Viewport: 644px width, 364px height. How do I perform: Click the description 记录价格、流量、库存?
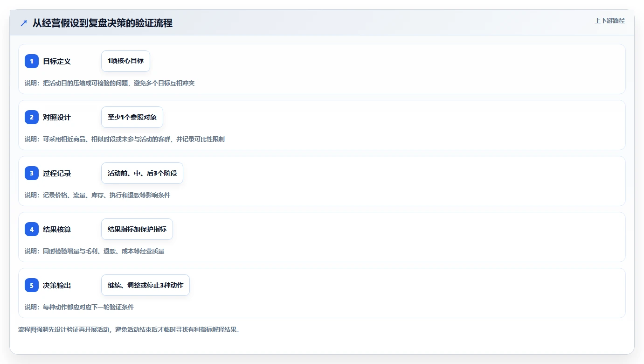pos(97,195)
